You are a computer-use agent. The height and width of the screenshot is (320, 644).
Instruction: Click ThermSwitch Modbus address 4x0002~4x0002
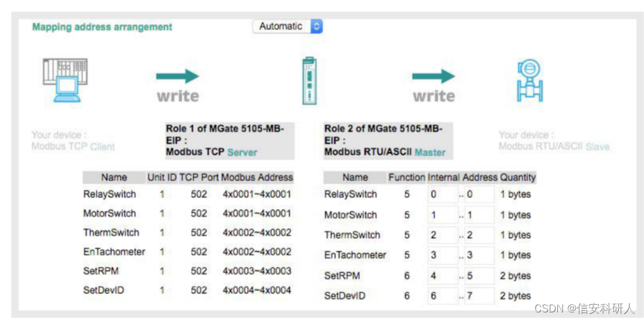[x=257, y=233]
